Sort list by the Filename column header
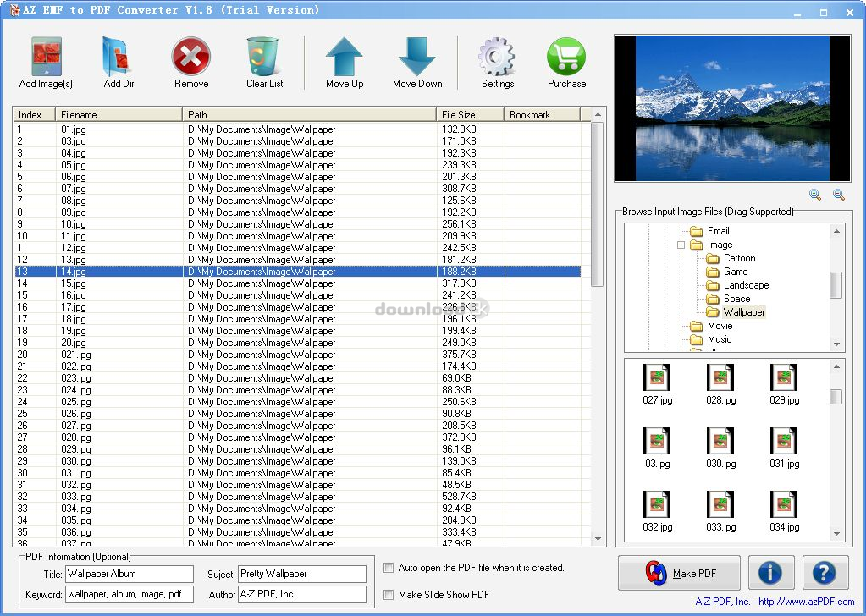This screenshot has height=616, width=866. pyautogui.click(x=119, y=115)
